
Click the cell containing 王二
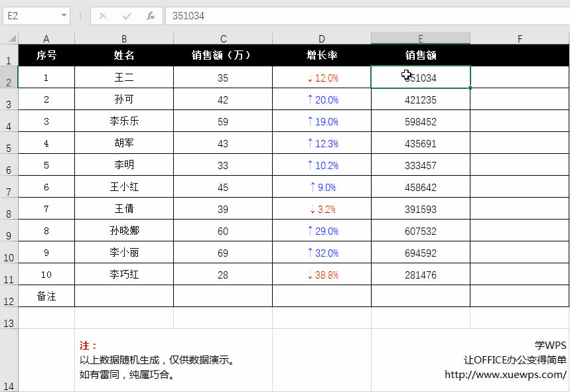coord(123,77)
